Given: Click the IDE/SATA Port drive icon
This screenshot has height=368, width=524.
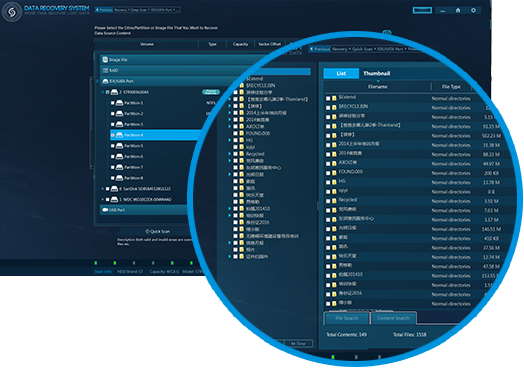Looking at the screenshot, I should (x=105, y=81).
